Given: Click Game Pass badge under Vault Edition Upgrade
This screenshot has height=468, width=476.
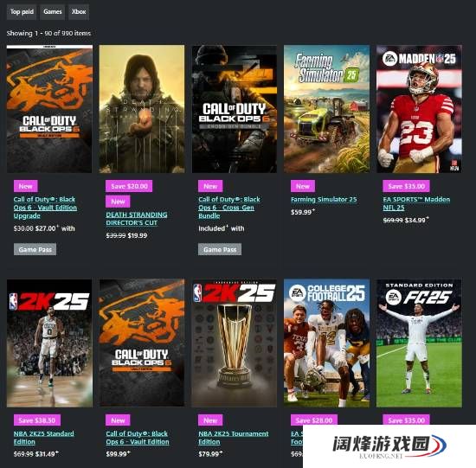Looking at the screenshot, I should coord(35,249).
